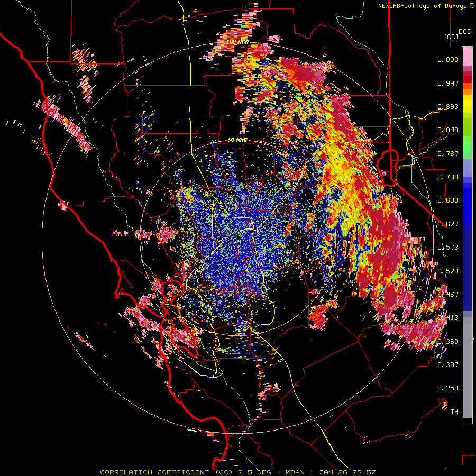Select the 0.893 scale value
The height and width of the screenshot is (476, 476).
tap(448, 106)
